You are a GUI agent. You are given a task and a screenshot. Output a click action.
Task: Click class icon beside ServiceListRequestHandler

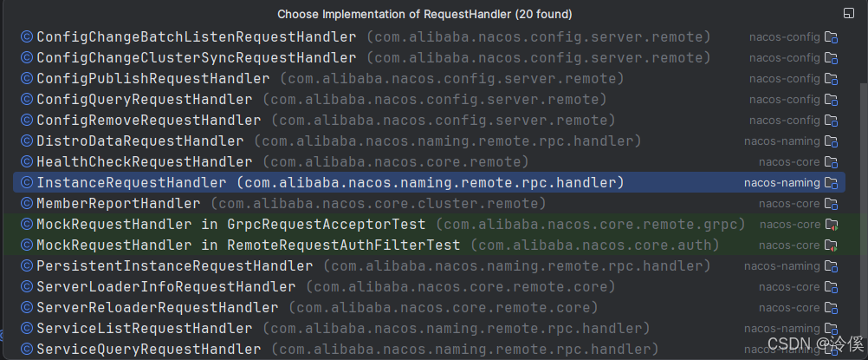(x=27, y=329)
